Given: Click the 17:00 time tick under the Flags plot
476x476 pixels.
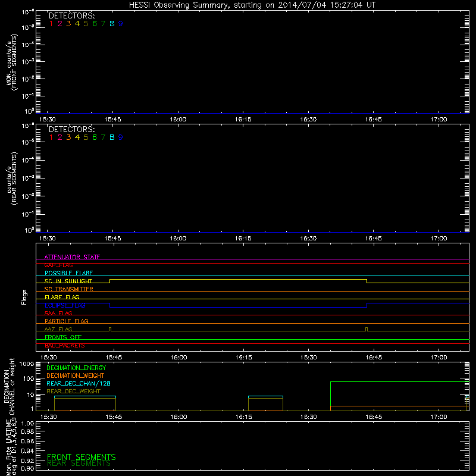Looking at the screenshot, I should tap(439, 358).
